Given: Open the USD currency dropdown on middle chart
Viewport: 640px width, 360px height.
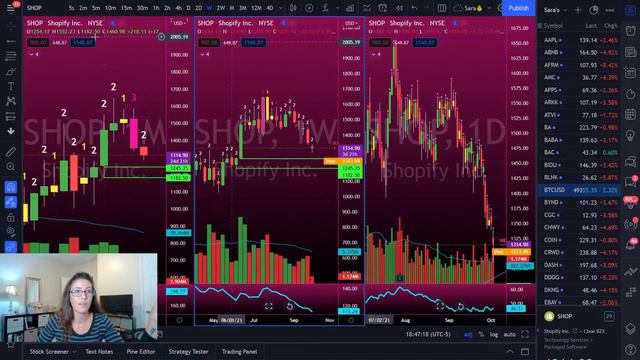Looking at the screenshot, I should coord(351,23).
